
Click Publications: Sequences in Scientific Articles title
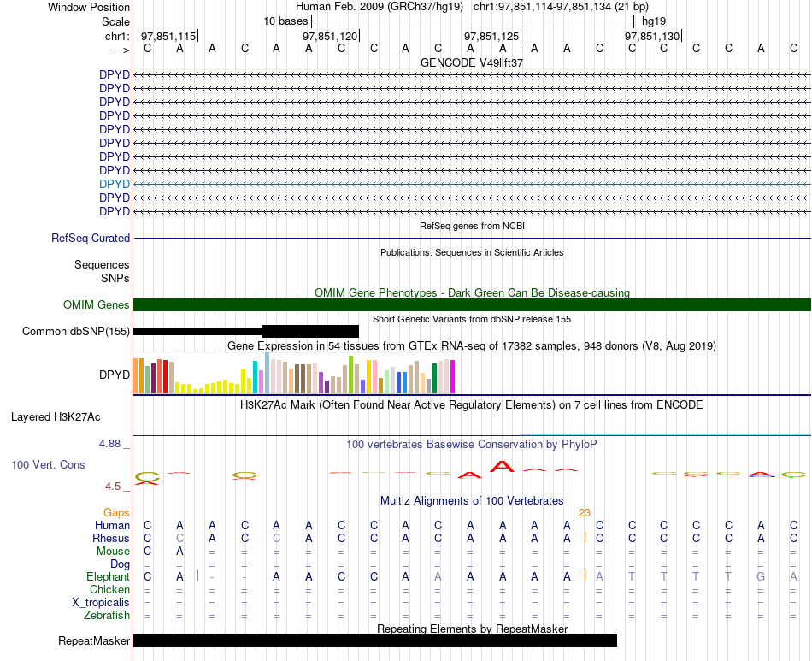[472, 252]
